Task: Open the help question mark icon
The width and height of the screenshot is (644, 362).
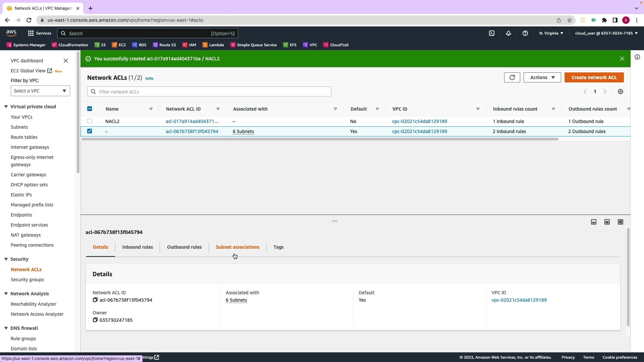Action: tap(525, 33)
